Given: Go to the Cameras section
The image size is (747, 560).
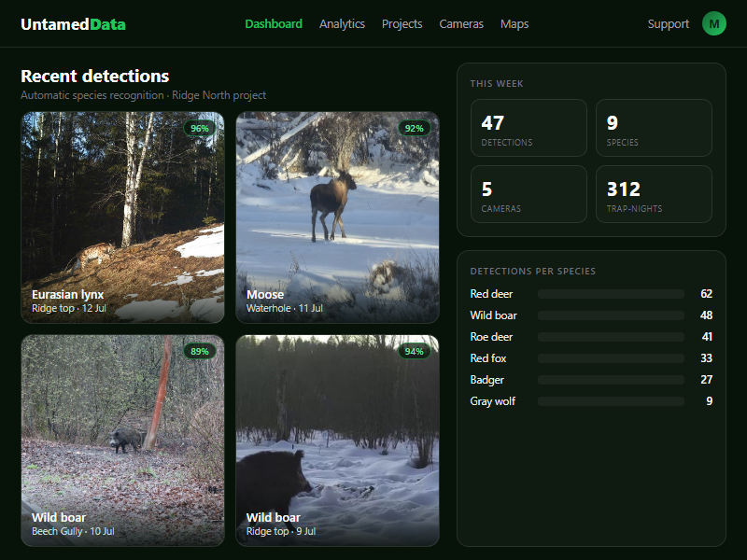Looking at the screenshot, I should click(x=461, y=24).
